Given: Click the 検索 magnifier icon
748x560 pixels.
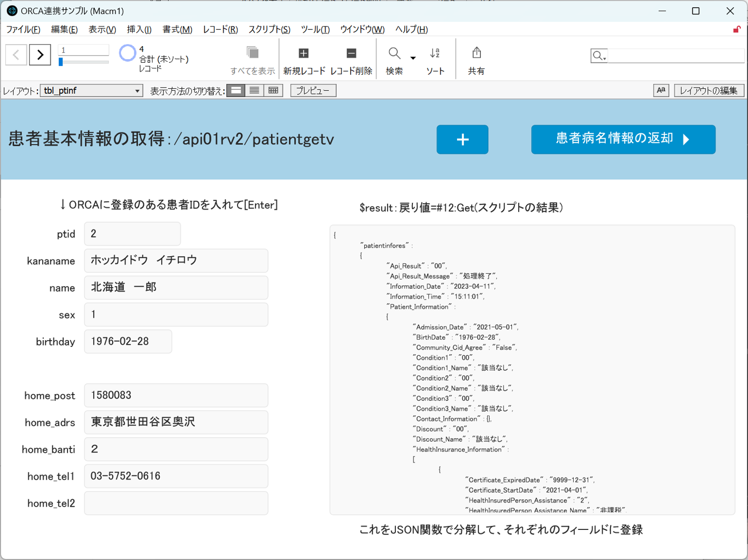Looking at the screenshot, I should point(394,53).
